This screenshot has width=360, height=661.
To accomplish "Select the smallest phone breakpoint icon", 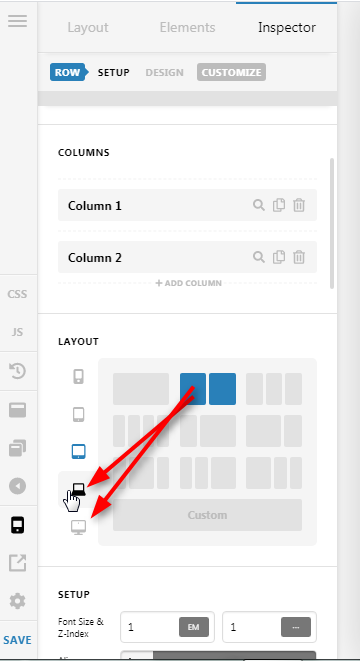I will coord(78,376).
